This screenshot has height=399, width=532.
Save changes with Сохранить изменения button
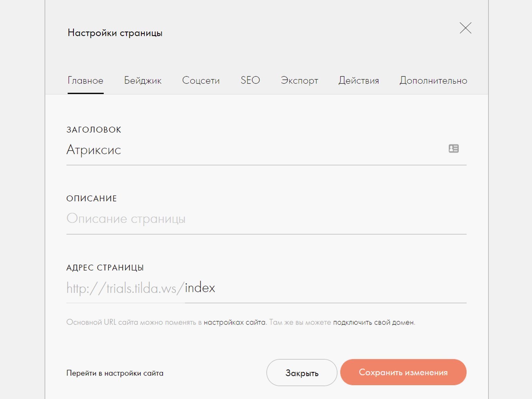403,372
